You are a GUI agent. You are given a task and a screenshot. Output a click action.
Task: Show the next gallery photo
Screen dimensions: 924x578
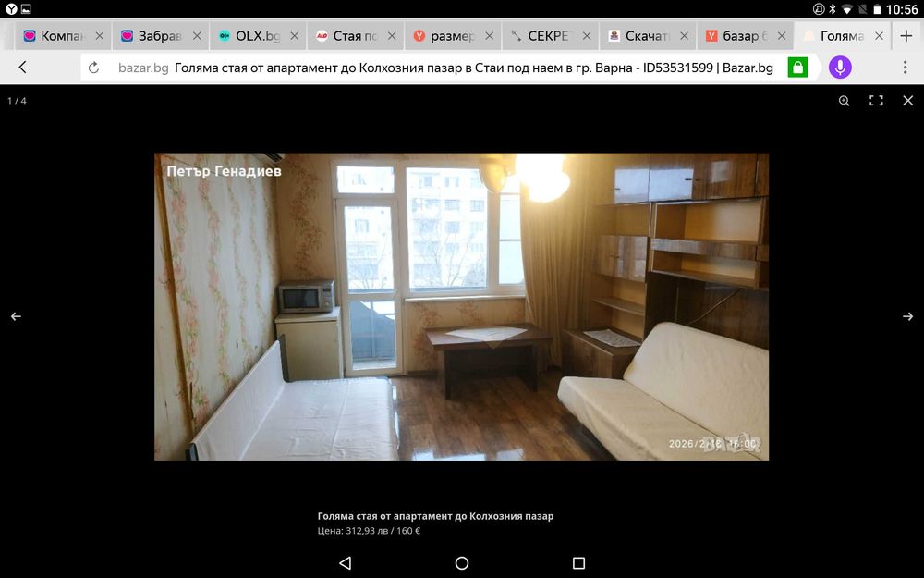tap(907, 316)
